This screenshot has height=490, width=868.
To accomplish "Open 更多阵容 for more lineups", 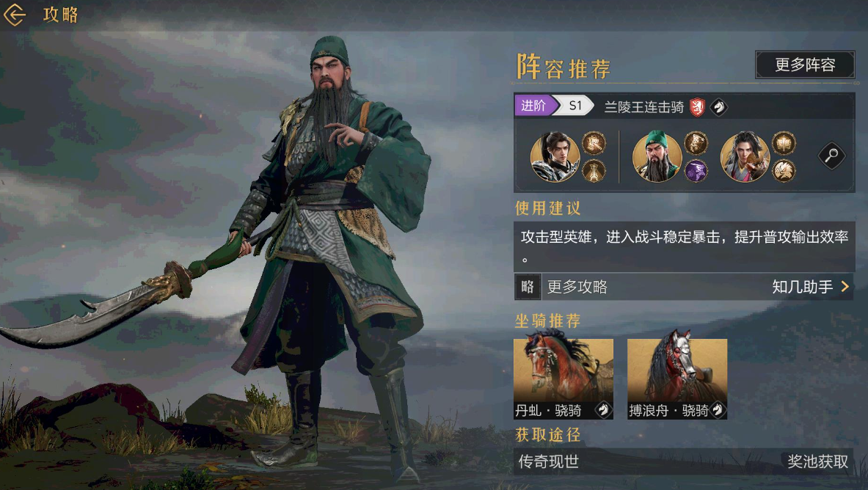I will point(805,65).
